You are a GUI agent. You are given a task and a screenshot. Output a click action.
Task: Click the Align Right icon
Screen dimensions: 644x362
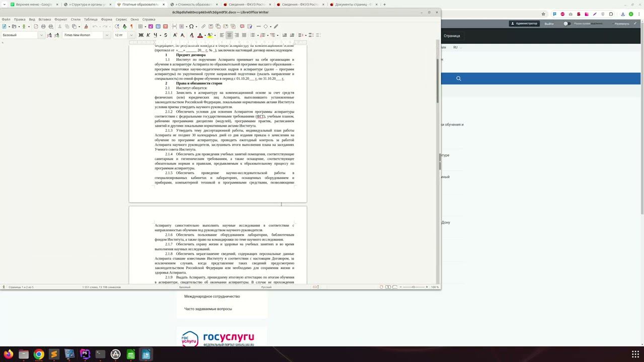pyautogui.click(x=236, y=35)
